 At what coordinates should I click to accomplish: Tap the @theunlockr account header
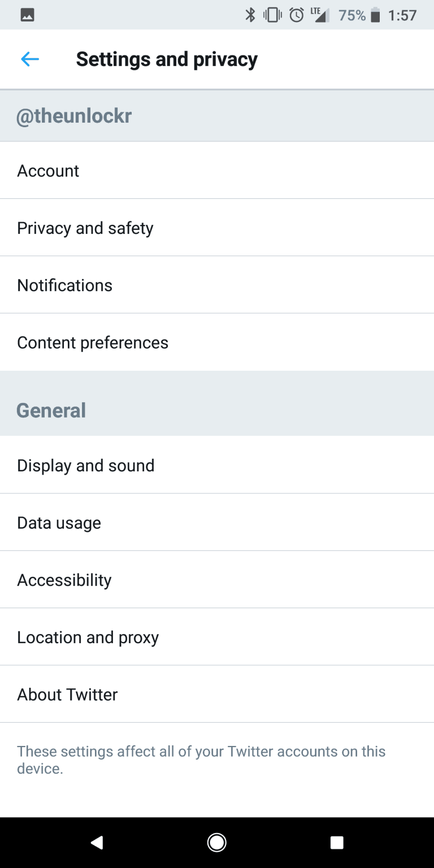pyautogui.click(x=74, y=116)
